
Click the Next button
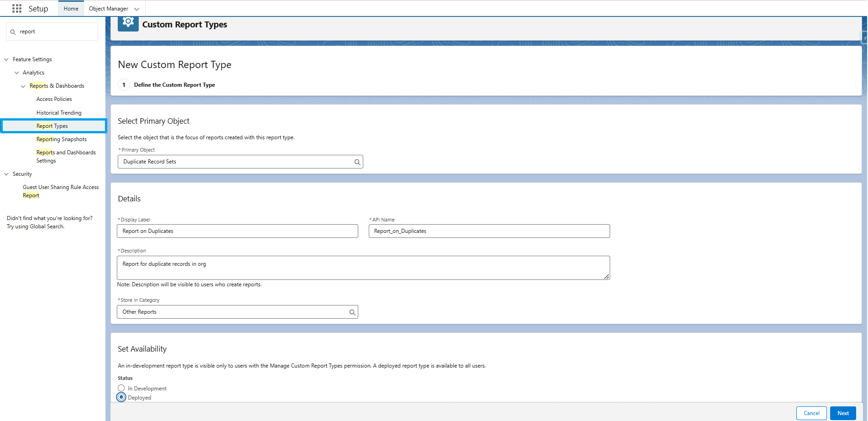[842, 413]
